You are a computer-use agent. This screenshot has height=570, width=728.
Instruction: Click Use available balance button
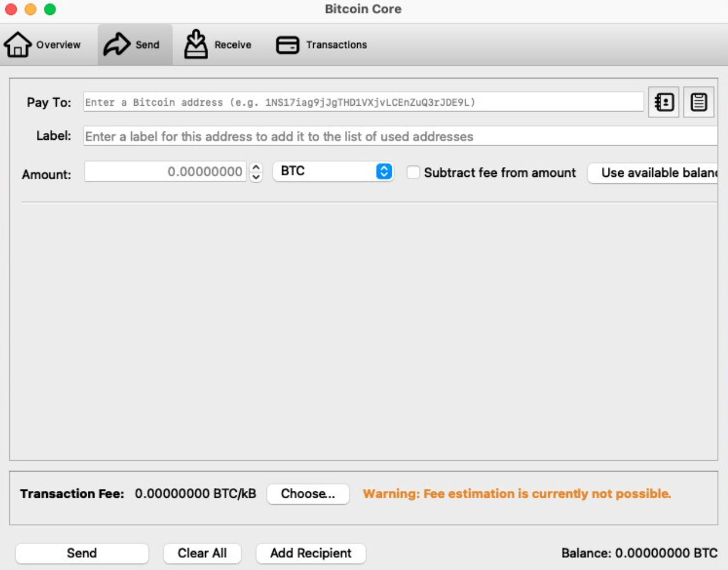653,173
